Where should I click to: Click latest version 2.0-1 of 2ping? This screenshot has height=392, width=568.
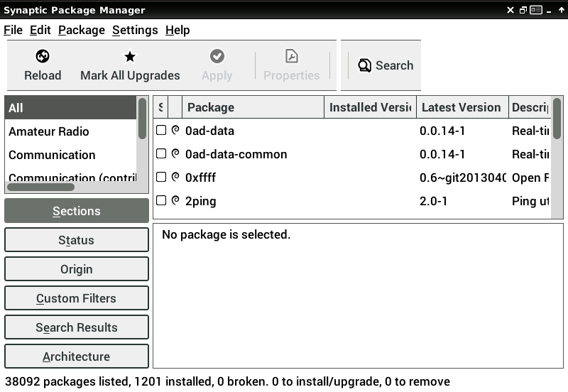[x=433, y=201]
